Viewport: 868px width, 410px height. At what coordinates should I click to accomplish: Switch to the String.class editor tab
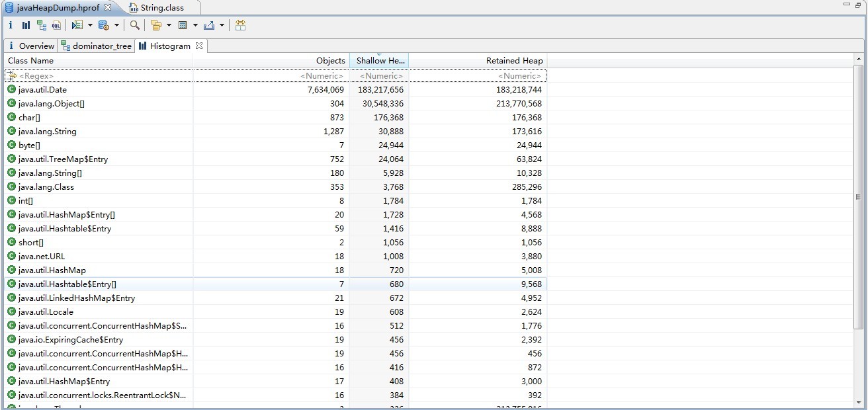coord(162,8)
